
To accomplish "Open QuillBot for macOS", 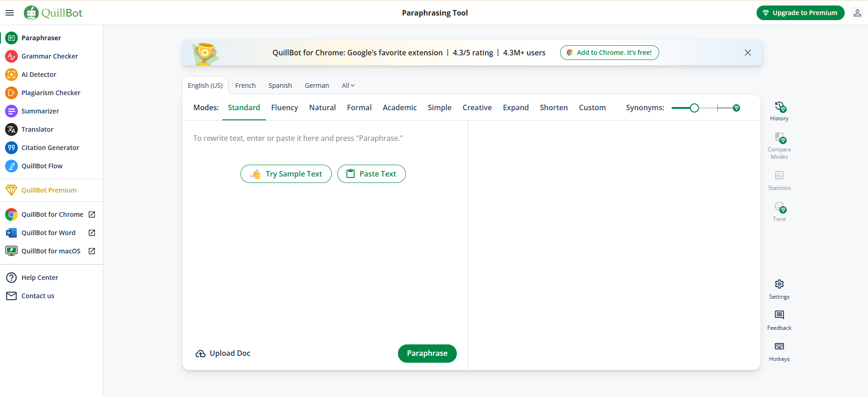I will pyautogui.click(x=51, y=251).
